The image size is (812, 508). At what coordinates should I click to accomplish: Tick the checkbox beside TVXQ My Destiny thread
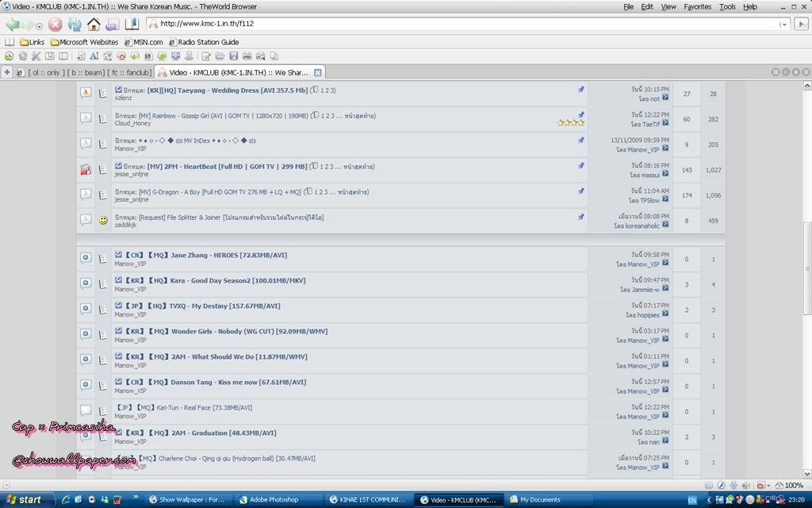119,306
